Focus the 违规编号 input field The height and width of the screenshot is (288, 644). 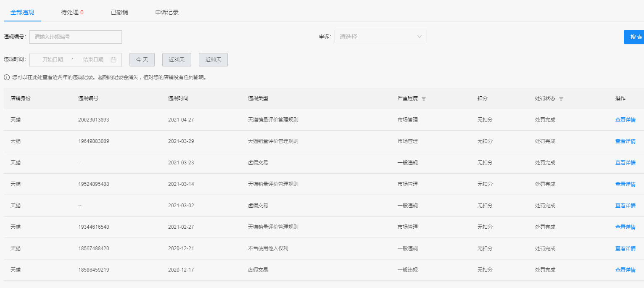(76, 37)
